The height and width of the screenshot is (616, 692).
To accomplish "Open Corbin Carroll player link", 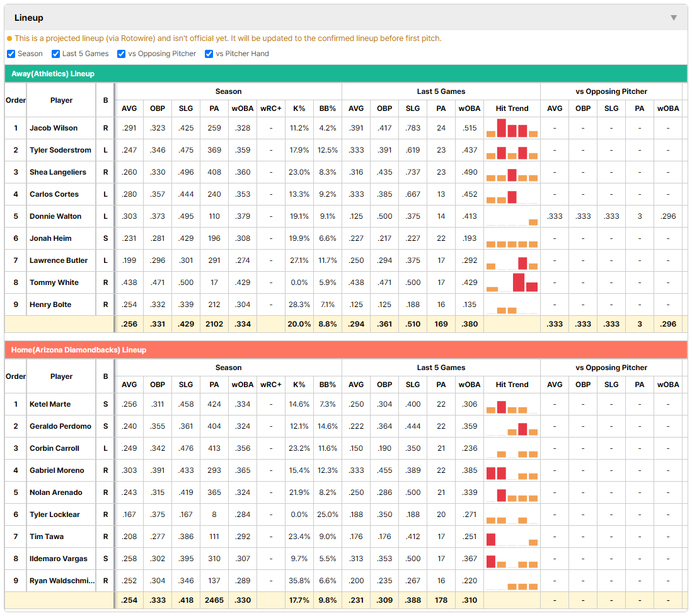I will (x=54, y=448).
